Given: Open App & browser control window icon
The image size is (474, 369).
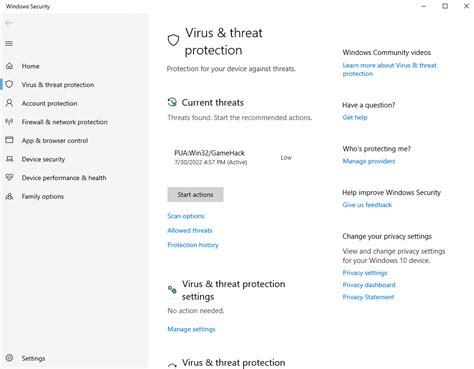Looking at the screenshot, I should (9, 140).
